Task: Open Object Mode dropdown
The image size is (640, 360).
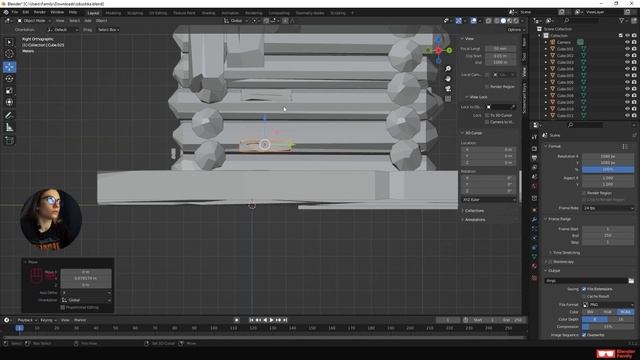Action: point(34,20)
